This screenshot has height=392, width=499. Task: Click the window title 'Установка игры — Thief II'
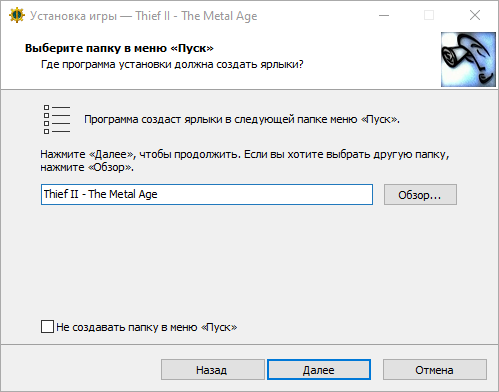click(100, 16)
